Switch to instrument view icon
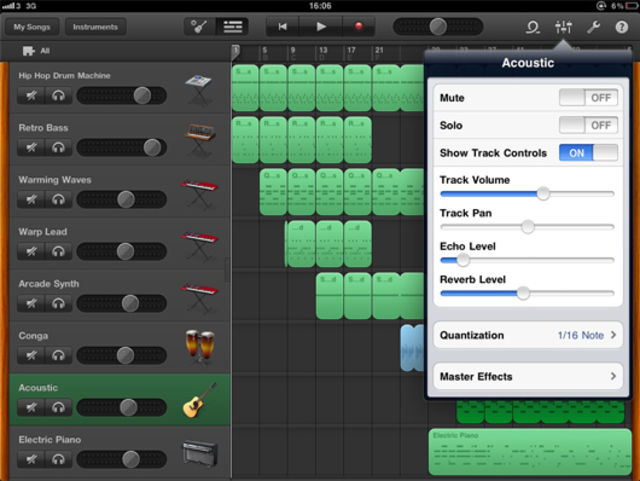The height and width of the screenshot is (481, 640). pyautogui.click(x=199, y=27)
